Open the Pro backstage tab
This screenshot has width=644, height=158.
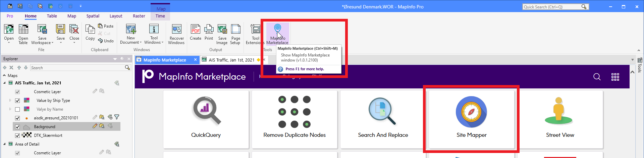point(10,16)
